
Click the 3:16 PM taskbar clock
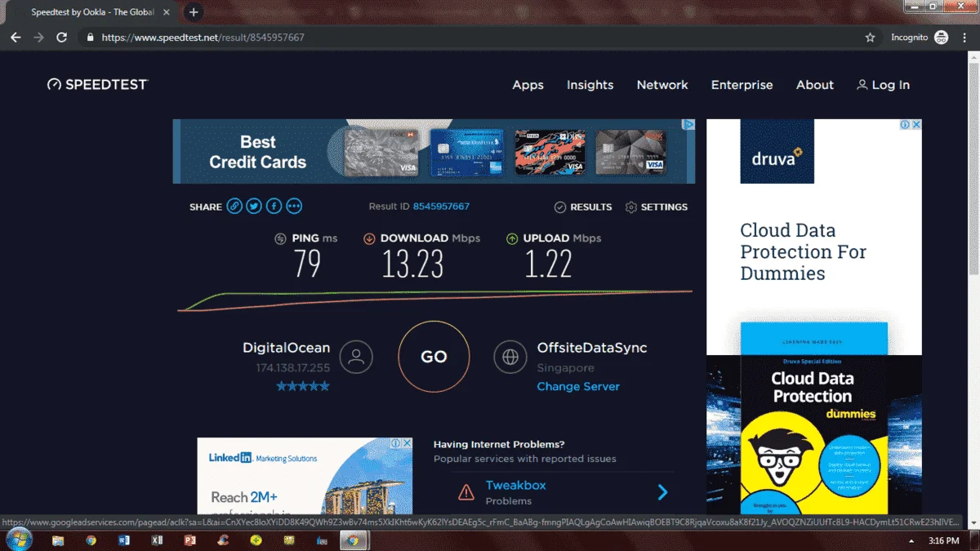[944, 541]
